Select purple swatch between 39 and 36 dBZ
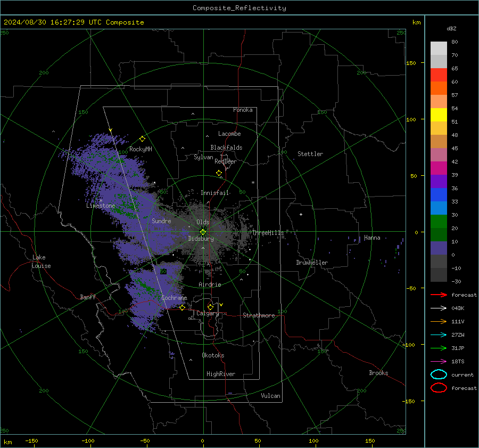Screen dimensions: 479x448 click(439, 182)
